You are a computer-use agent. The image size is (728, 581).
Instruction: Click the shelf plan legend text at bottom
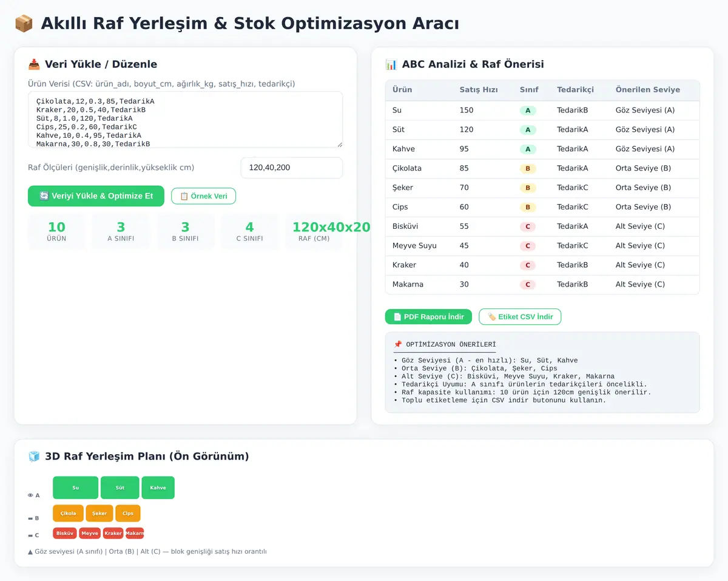(147, 552)
